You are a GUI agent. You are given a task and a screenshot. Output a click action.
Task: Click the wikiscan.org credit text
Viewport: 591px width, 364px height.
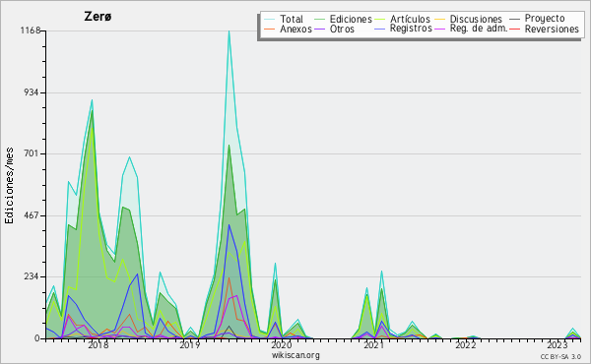click(295, 355)
